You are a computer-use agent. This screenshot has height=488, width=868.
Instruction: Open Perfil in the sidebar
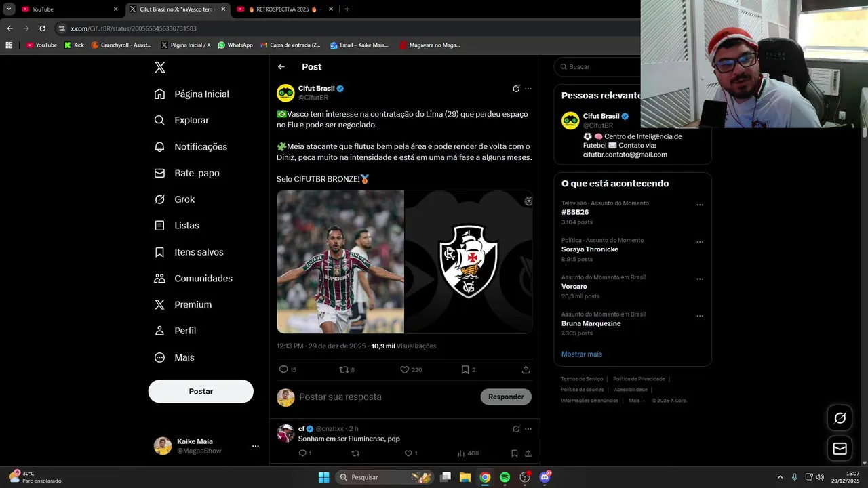(x=175, y=331)
